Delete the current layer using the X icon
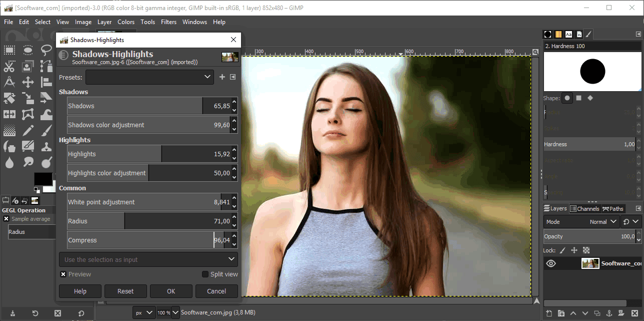The image size is (644, 321). 634,312
